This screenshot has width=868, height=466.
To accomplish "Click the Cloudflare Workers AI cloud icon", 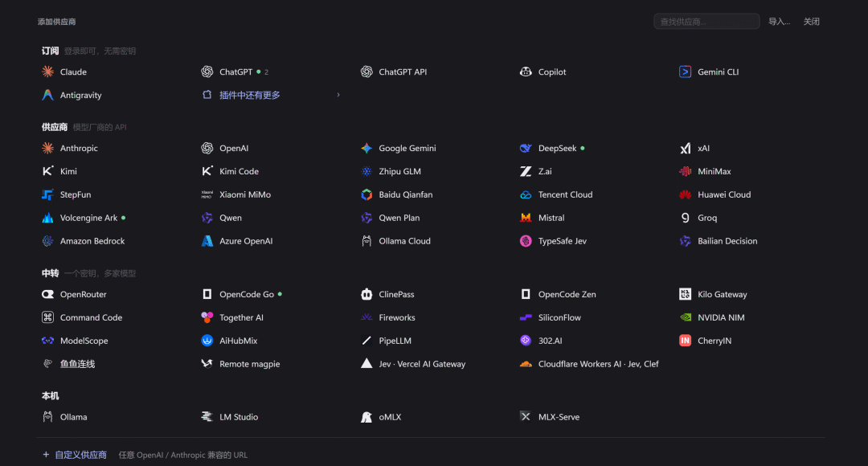I will [526, 364].
